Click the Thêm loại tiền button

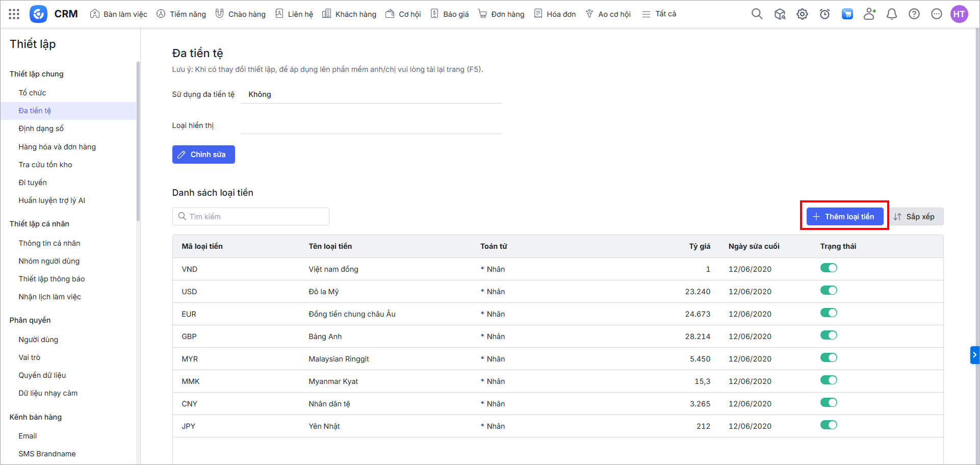(x=844, y=217)
